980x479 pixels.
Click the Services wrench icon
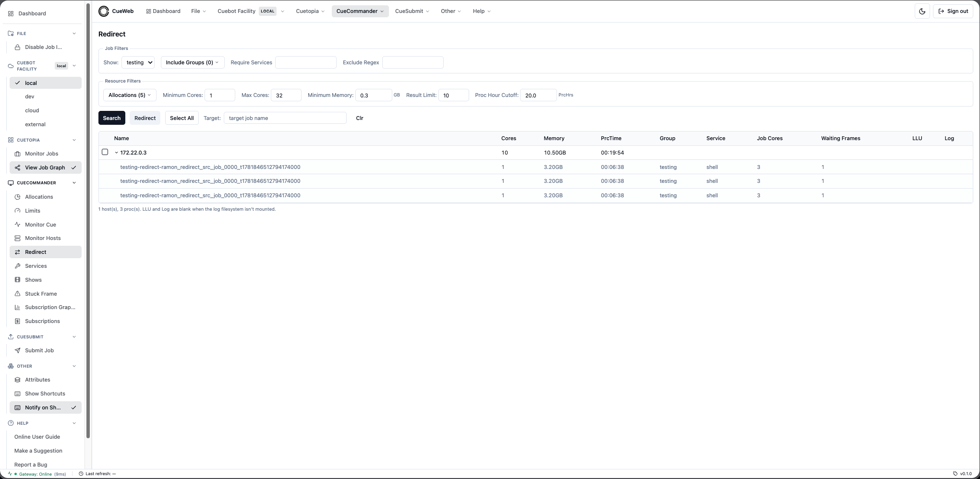point(18,266)
